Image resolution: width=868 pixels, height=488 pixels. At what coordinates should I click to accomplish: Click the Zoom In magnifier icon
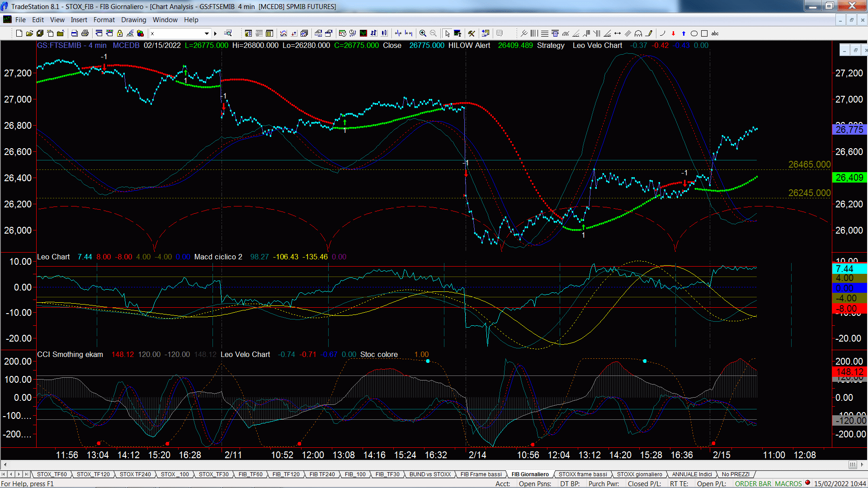423,33
